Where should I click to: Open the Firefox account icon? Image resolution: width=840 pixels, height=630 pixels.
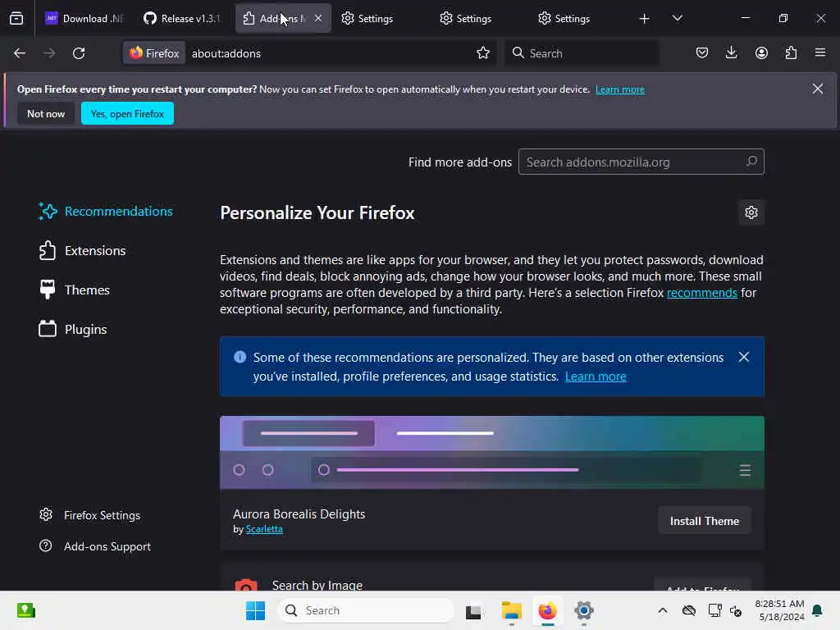(761, 53)
